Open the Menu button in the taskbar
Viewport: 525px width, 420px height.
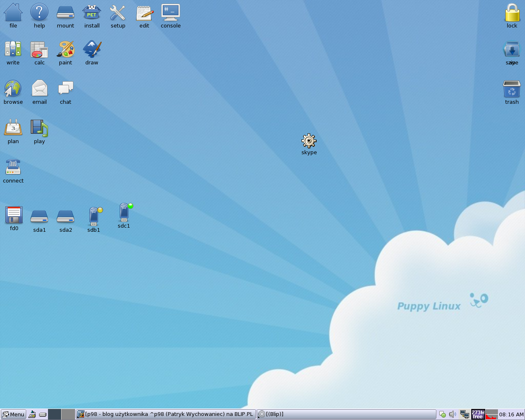coord(13,414)
